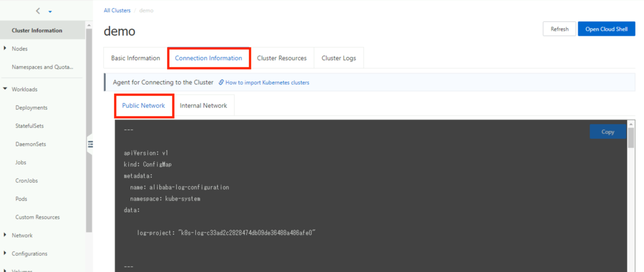Expand the Nodes section arrow
Viewport: 644px width, 272px height.
5,48
